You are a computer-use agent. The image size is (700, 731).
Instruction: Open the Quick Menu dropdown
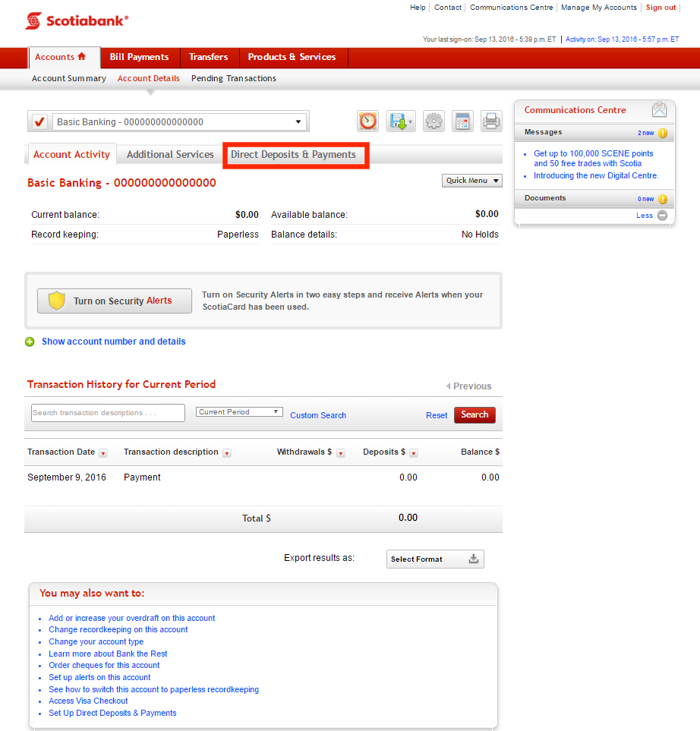click(x=472, y=181)
